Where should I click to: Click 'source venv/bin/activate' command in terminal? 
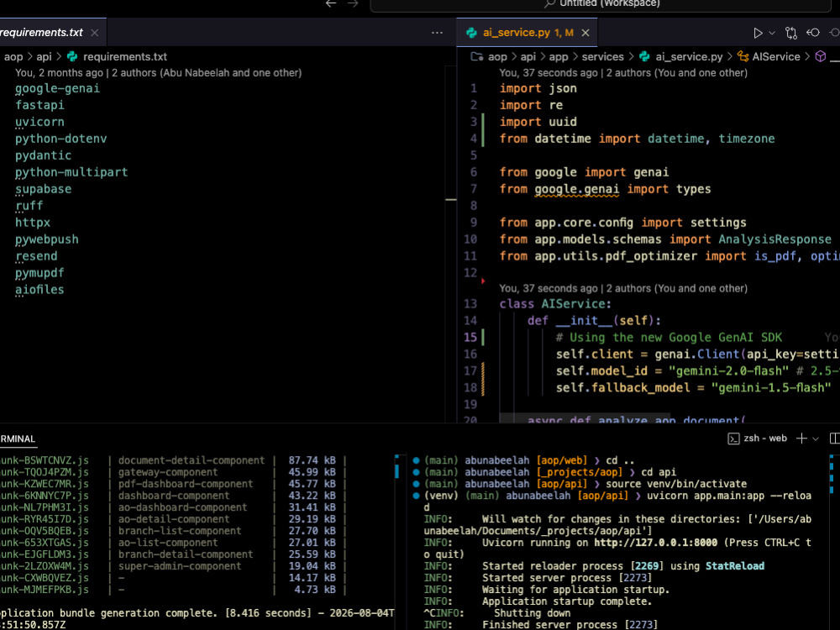[676, 484]
